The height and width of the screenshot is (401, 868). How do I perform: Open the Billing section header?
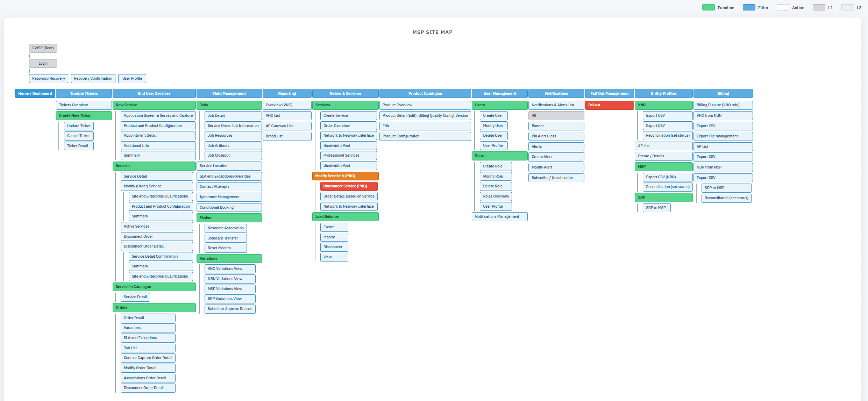point(723,93)
